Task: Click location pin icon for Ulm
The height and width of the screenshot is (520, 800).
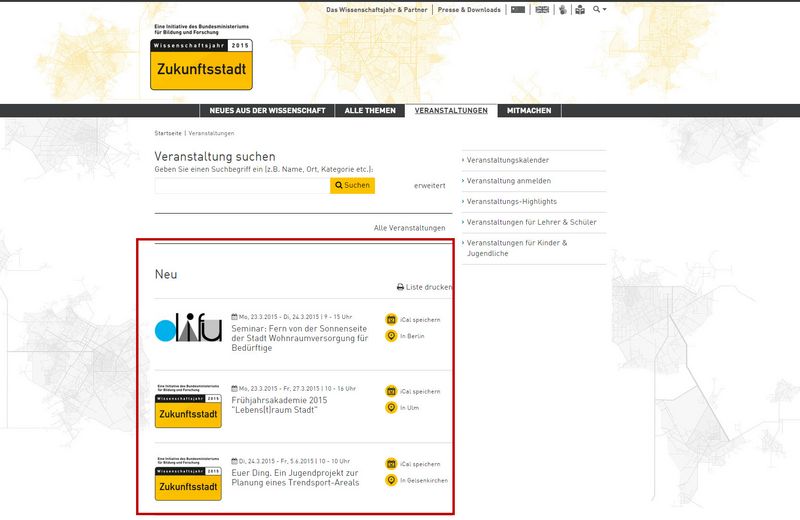Action: pos(392,407)
